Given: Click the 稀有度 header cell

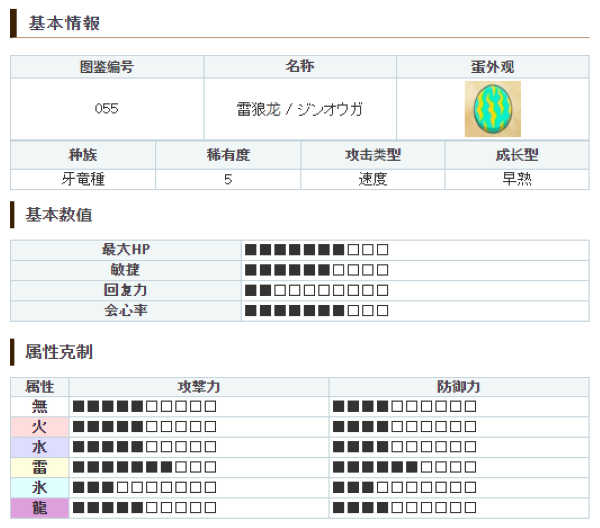Looking at the screenshot, I should (x=228, y=155).
